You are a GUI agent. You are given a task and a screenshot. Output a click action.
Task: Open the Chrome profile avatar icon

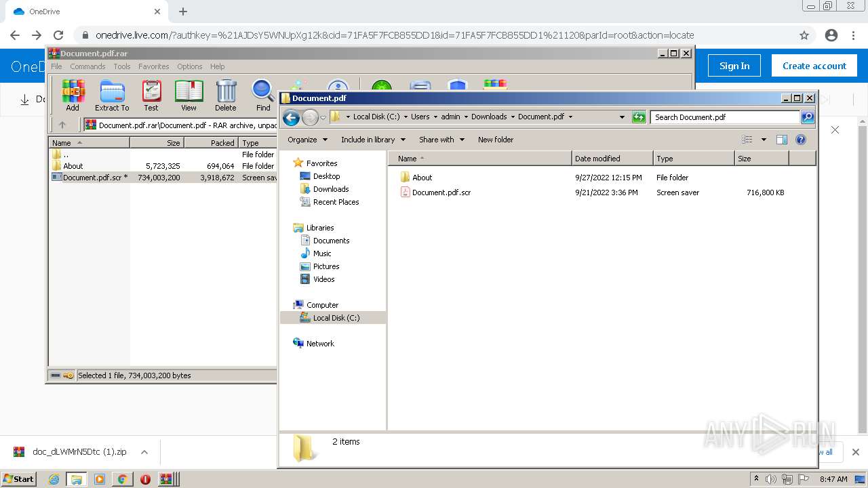(x=831, y=35)
